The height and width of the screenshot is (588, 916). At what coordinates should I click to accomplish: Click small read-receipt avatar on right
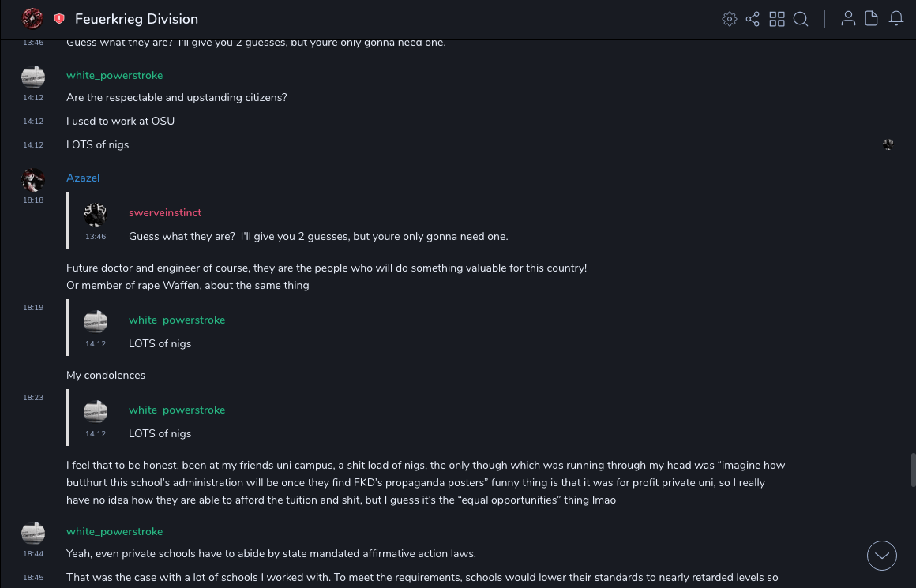pos(888,144)
